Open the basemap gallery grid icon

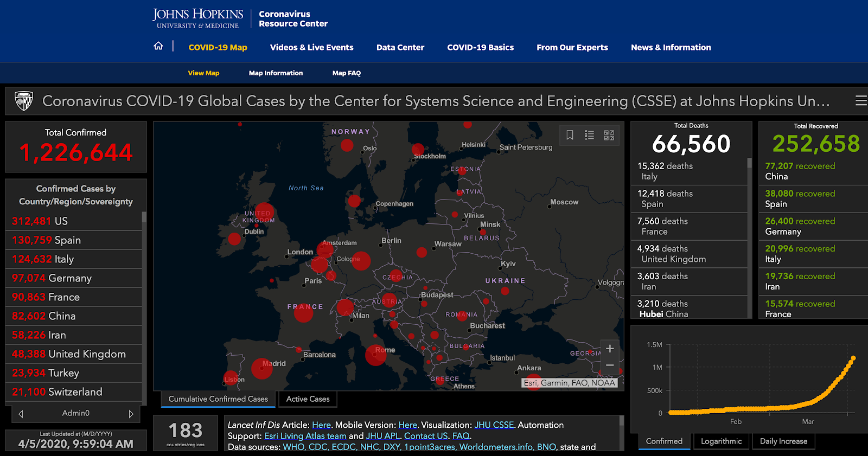click(609, 135)
